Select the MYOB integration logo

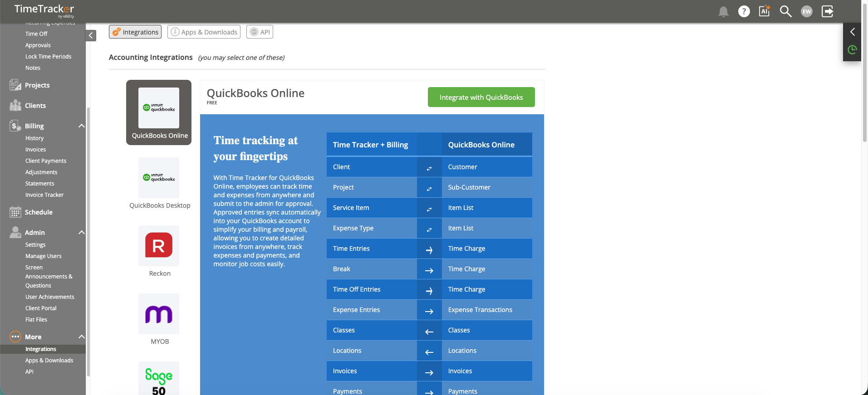click(x=159, y=314)
